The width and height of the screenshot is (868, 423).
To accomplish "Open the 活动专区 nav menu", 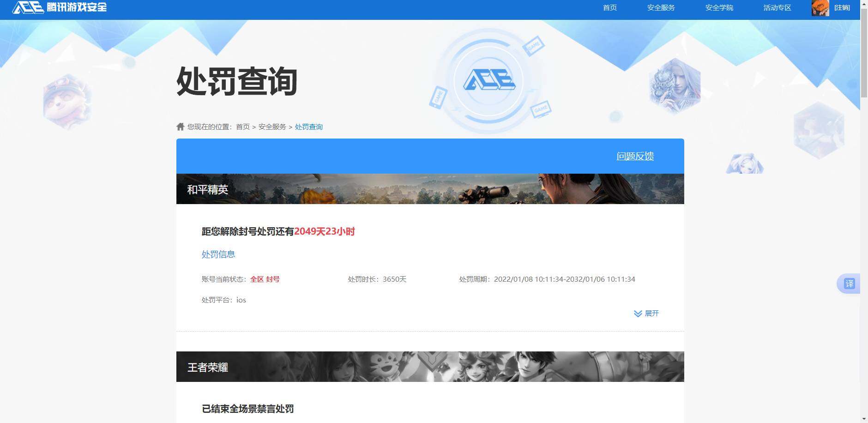I will tap(778, 8).
